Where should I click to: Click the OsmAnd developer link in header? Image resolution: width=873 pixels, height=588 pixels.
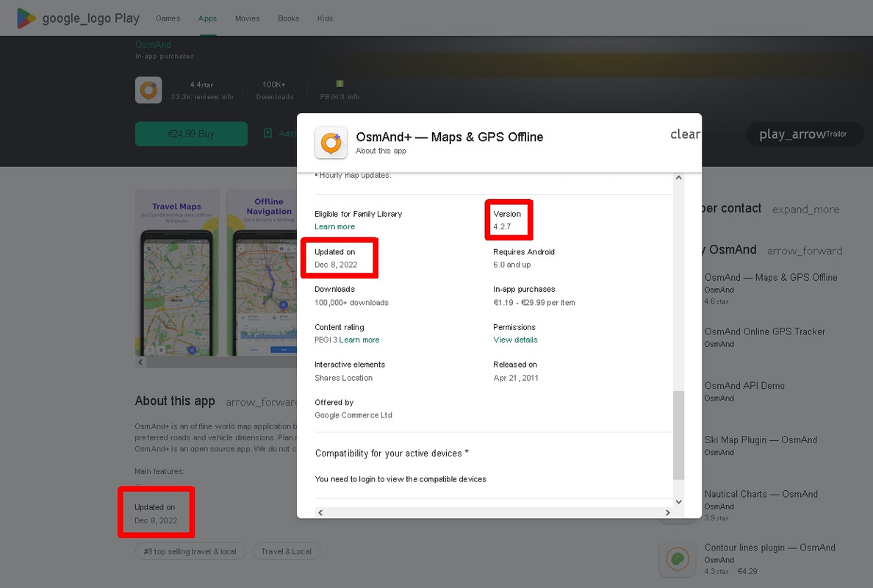coord(153,45)
